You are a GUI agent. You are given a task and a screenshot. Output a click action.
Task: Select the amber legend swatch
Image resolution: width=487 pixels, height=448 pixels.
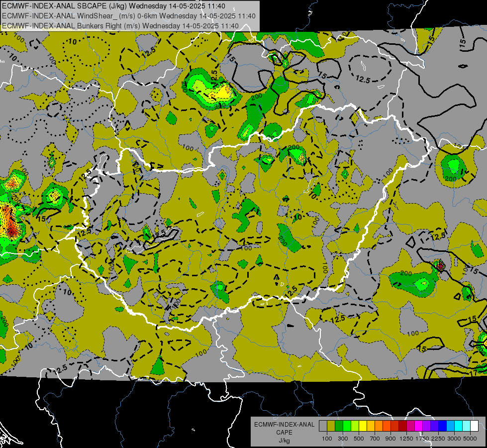point(371,426)
